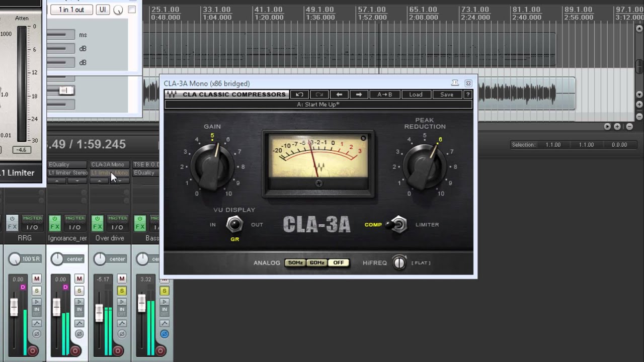Open FX chain of Over drive track

98,227
